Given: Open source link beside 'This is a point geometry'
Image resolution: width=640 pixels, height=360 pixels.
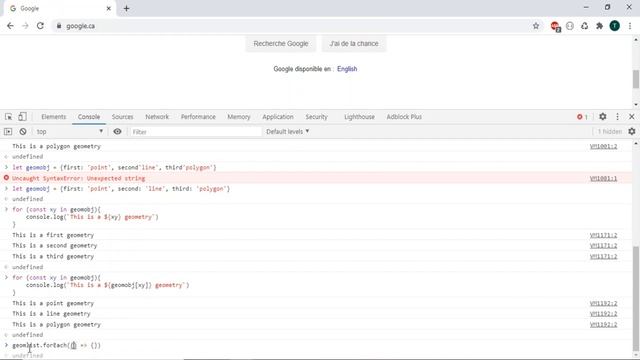Looking at the screenshot, I should pos(603,303).
